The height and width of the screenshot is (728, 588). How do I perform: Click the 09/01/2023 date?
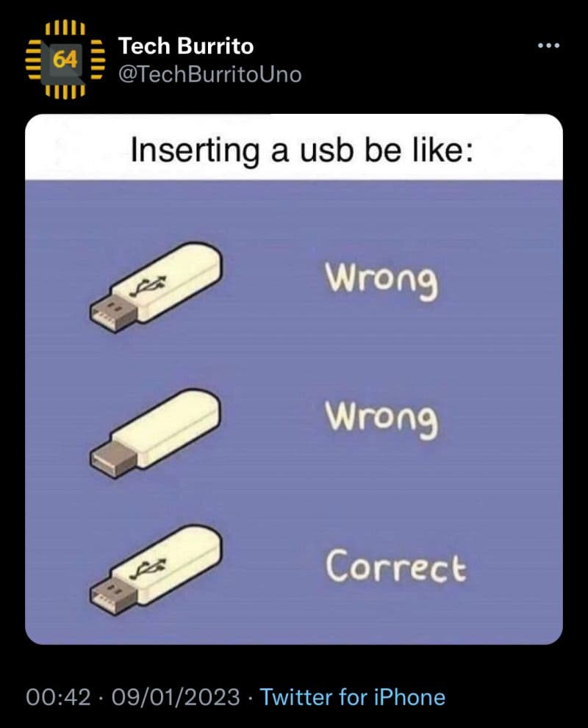coord(176,697)
